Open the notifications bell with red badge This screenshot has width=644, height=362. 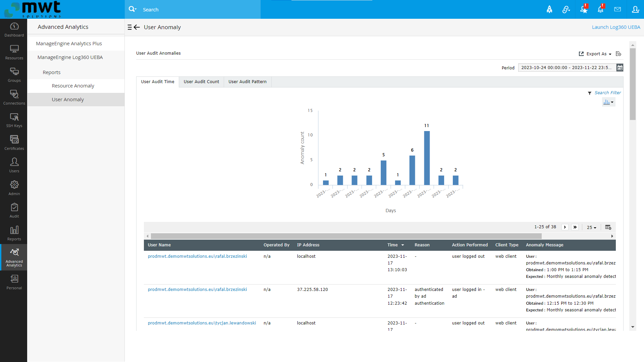pyautogui.click(x=600, y=9)
